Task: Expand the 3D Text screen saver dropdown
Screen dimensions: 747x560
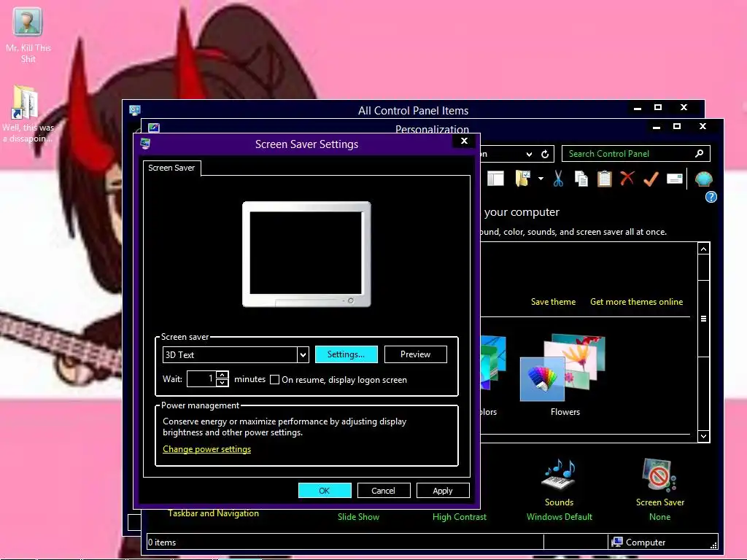Action: (x=303, y=355)
